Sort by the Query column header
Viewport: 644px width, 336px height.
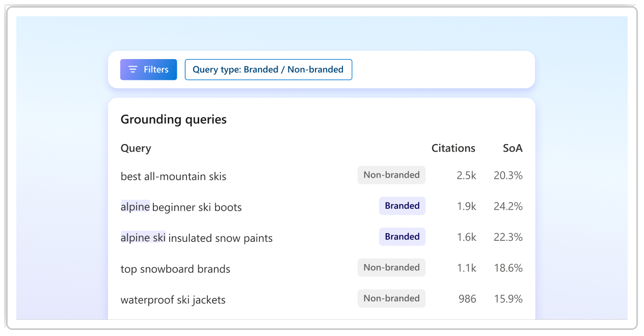click(136, 148)
